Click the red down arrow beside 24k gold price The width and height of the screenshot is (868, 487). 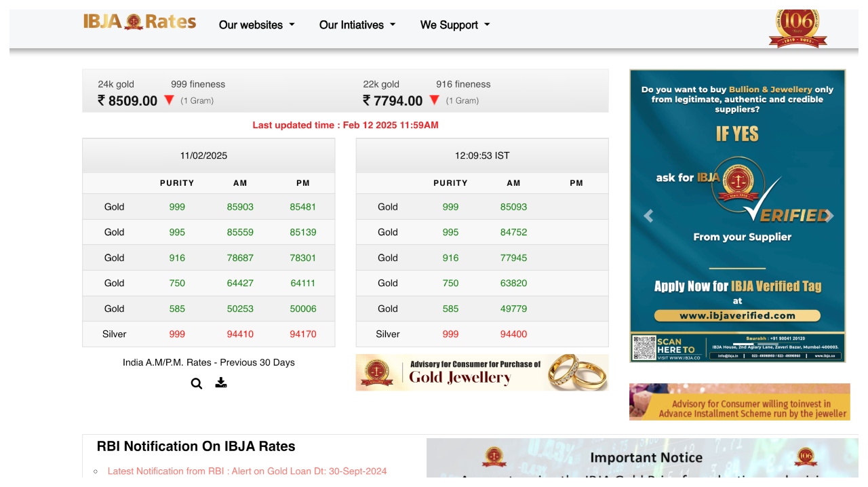(170, 100)
